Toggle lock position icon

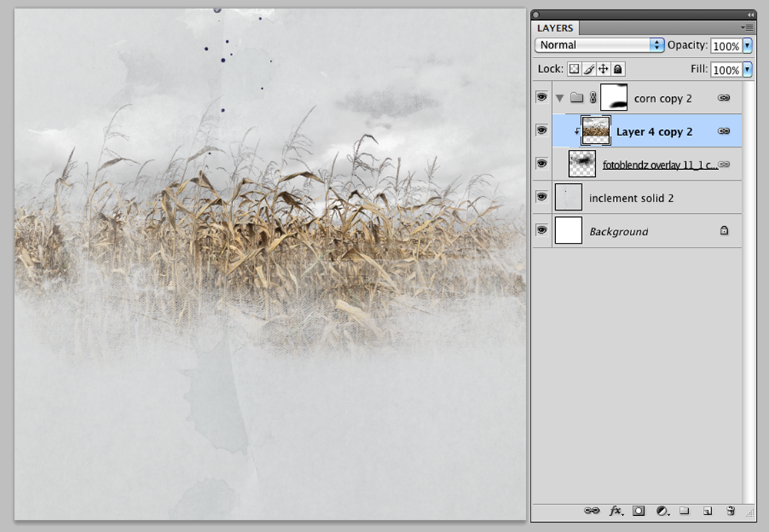pyautogui.click(x=603, y=69)
